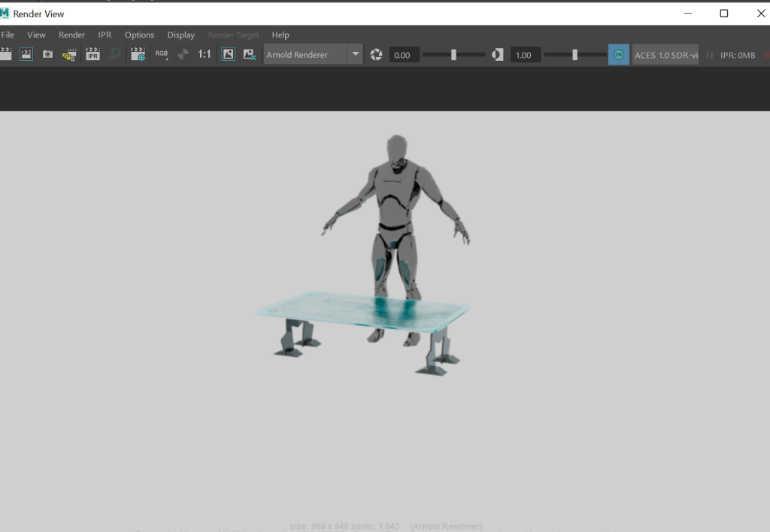This screenshot has height=532, width=770.
Task: Open the Options menu
Action: 139,35
